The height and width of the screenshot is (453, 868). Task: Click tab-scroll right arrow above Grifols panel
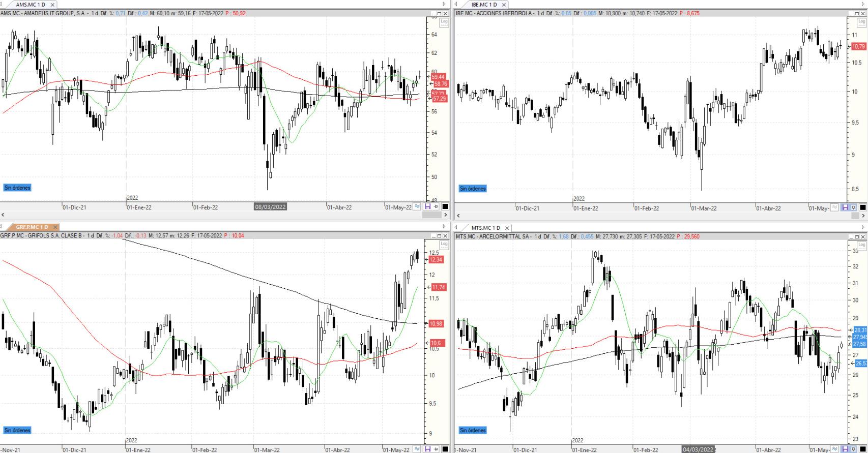tap(444, 226)
